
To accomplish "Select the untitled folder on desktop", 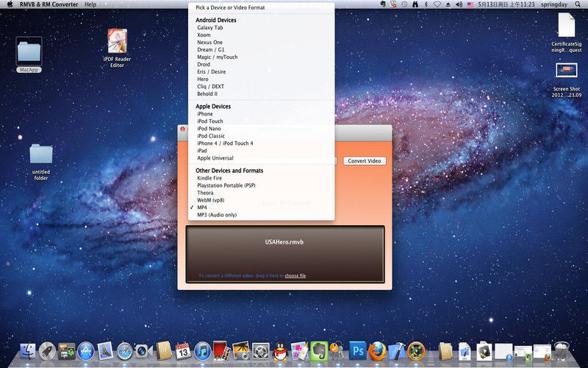I will tap(41, 162).
